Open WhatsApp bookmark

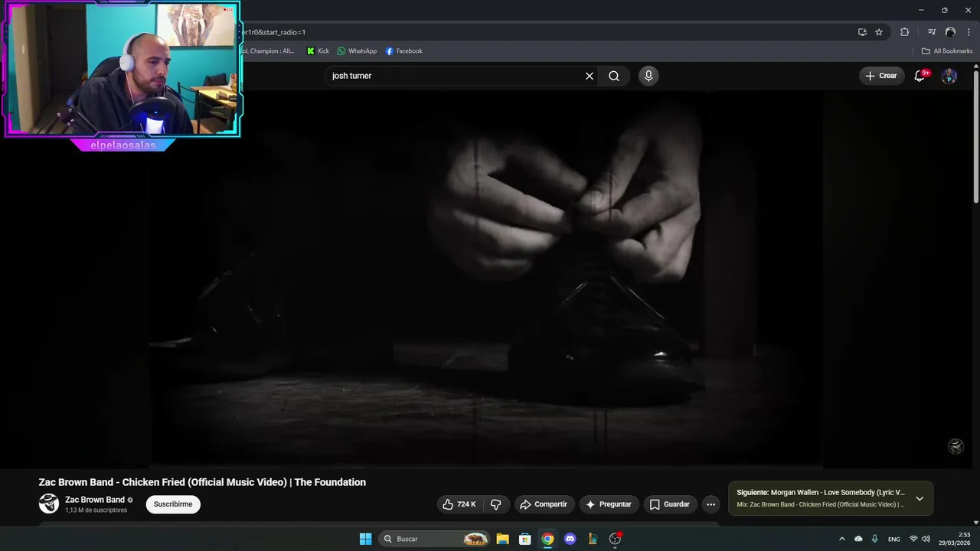click(x=357, y=51)
